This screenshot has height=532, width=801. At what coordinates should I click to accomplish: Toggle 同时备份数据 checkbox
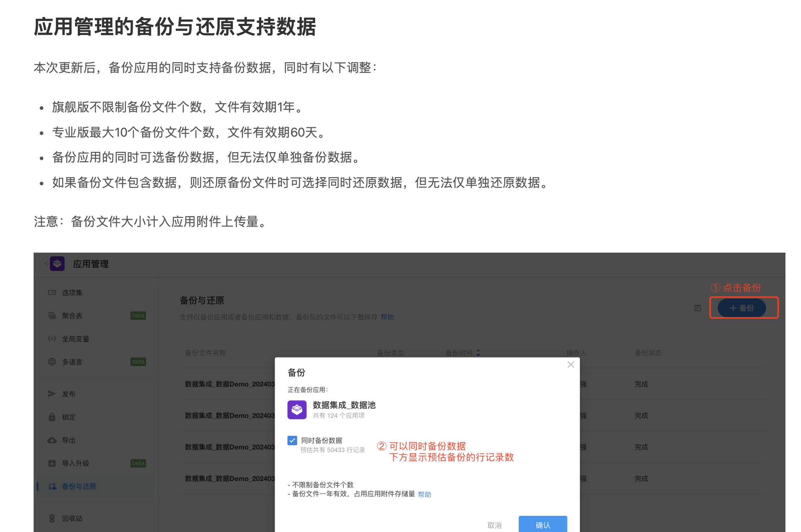[292, 440]
